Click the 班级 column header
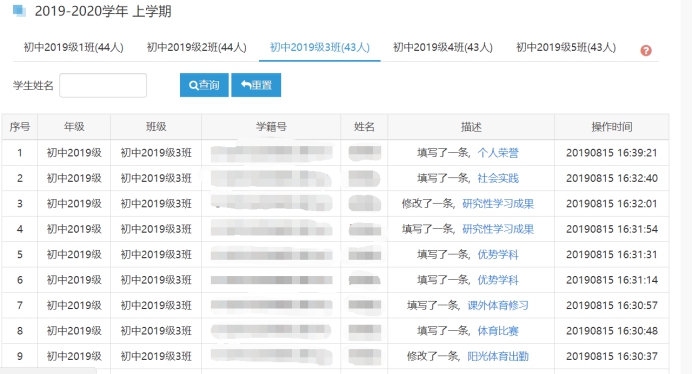This screenshot has width=693, height=374. tap(156, 127)
